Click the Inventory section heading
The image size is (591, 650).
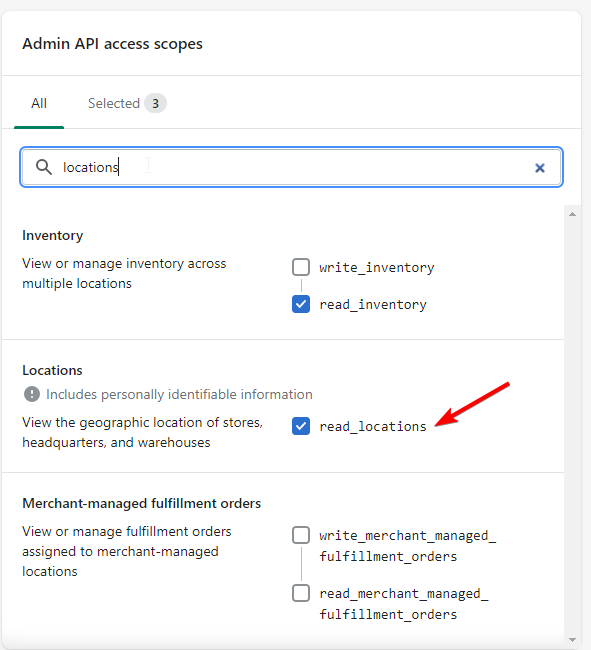pos(53,235)
